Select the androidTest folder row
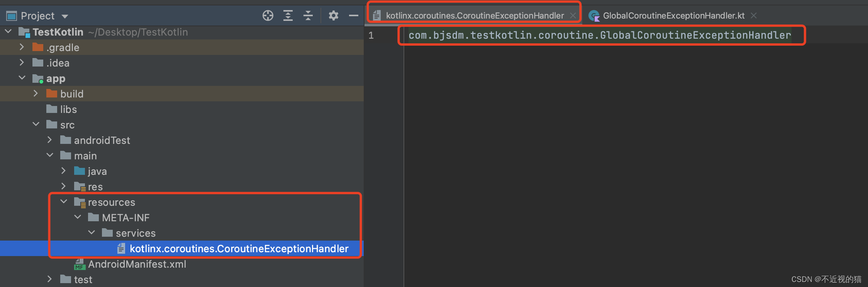Screen dimensions: 868x287 (x=182, y=140)
